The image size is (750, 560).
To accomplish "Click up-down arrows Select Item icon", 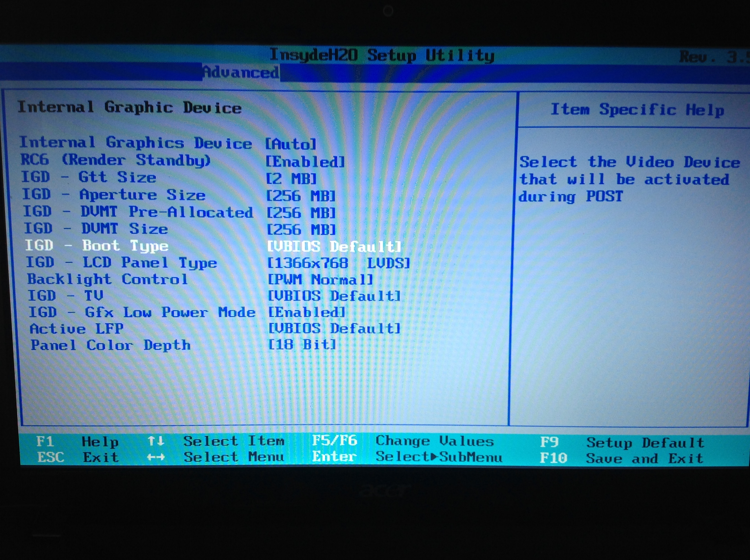I will [x=156, y=441].
